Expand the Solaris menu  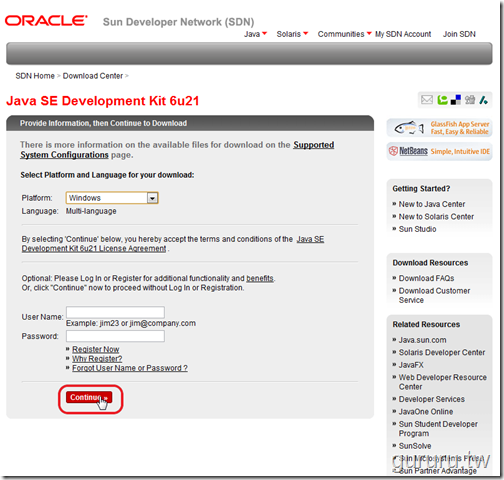(x=292, y=34)
